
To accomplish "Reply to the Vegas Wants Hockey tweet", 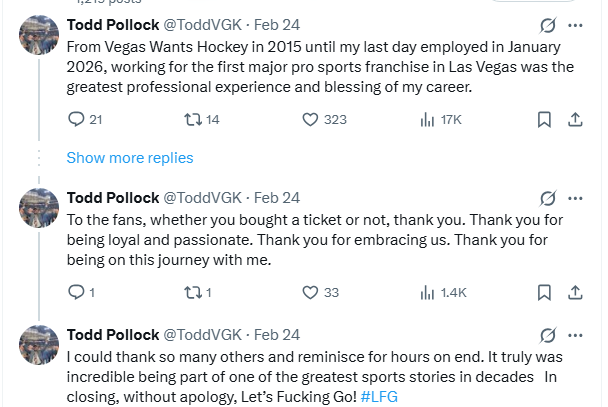I will coord(76,120).
